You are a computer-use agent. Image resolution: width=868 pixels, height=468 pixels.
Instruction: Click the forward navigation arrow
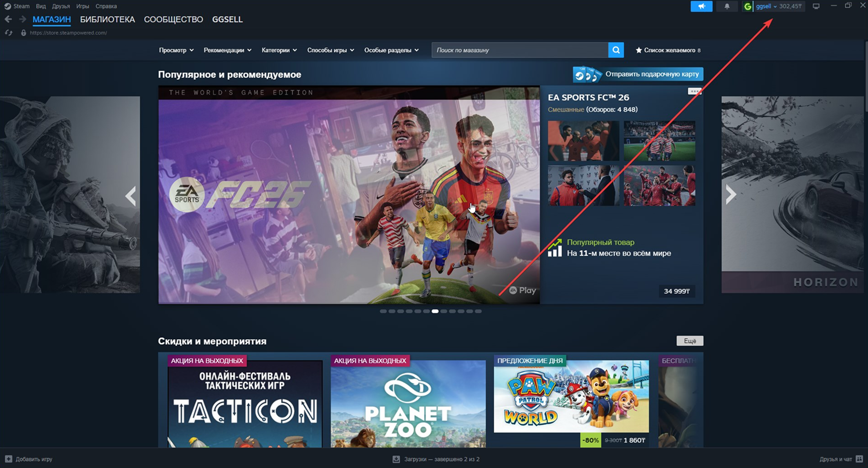click(x=22, y=19)
